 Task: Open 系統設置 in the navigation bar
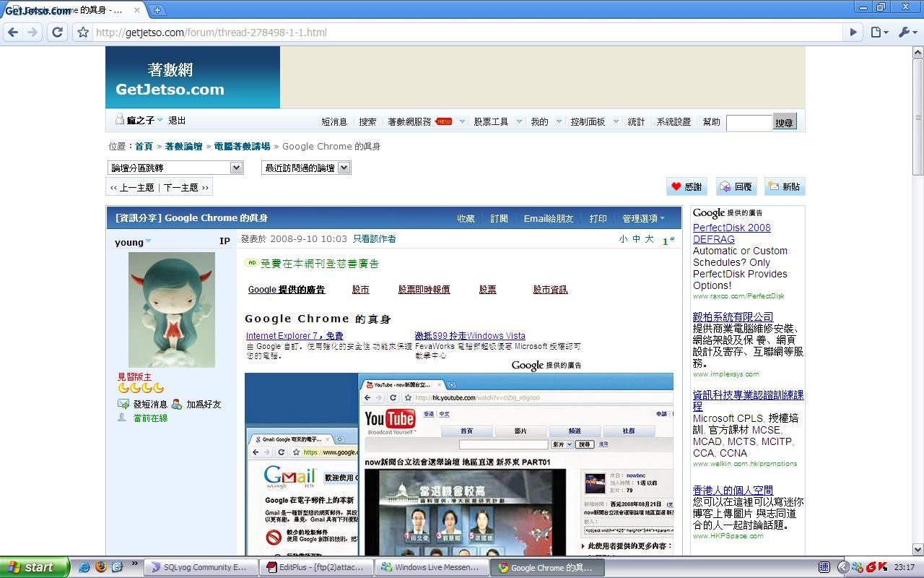coord(674,122)
